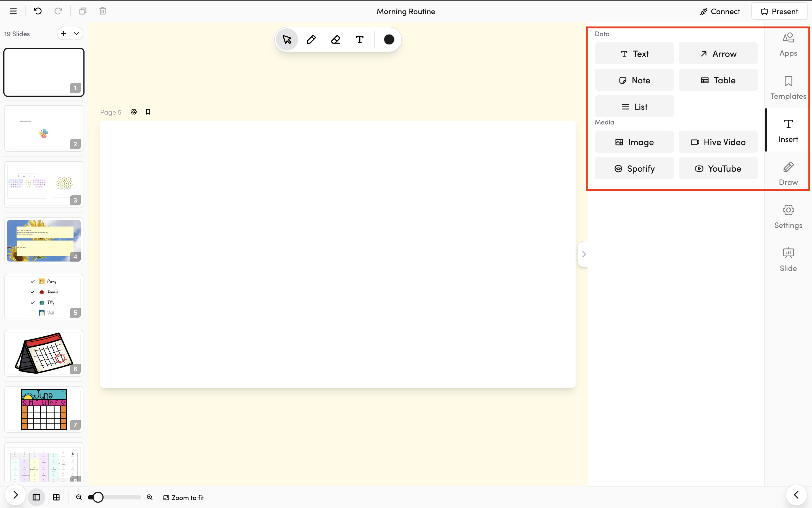Click the bookmark icon beside Page 5

[x=148, y=112]
